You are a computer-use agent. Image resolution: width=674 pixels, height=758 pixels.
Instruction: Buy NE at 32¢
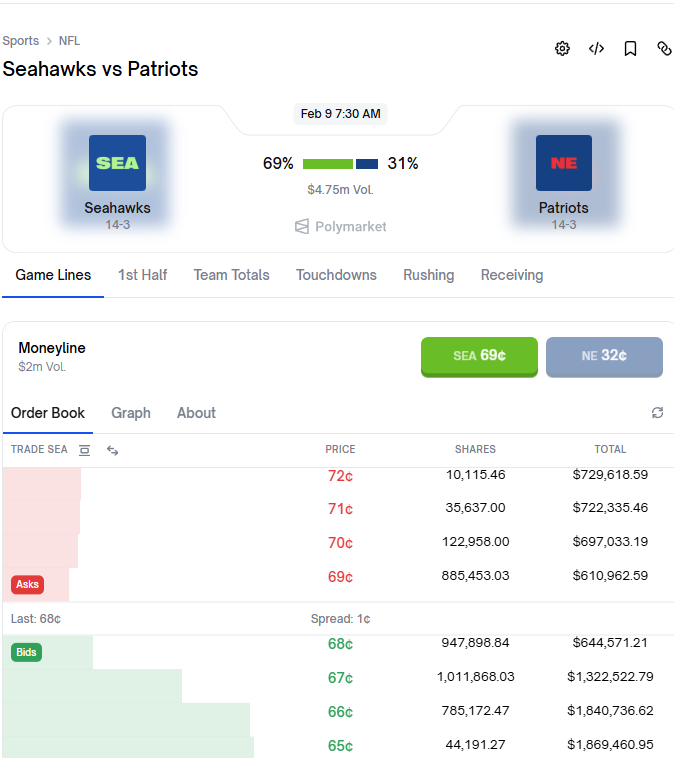[604, 356]
